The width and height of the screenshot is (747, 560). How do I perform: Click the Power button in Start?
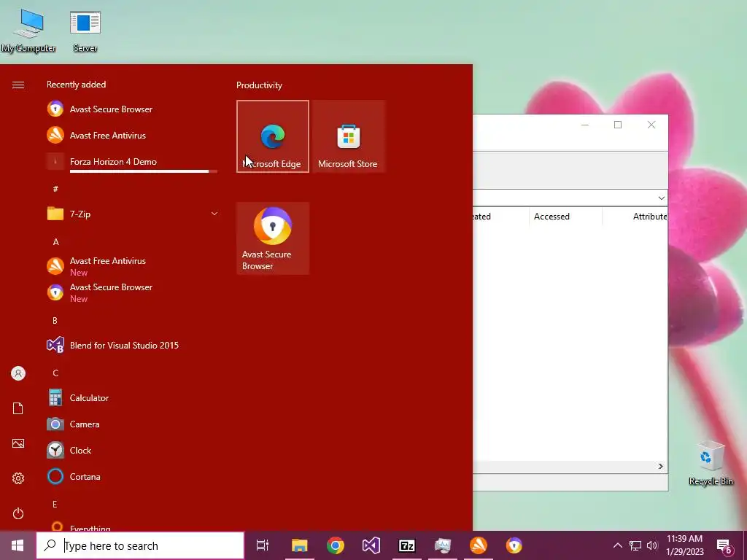18,513
